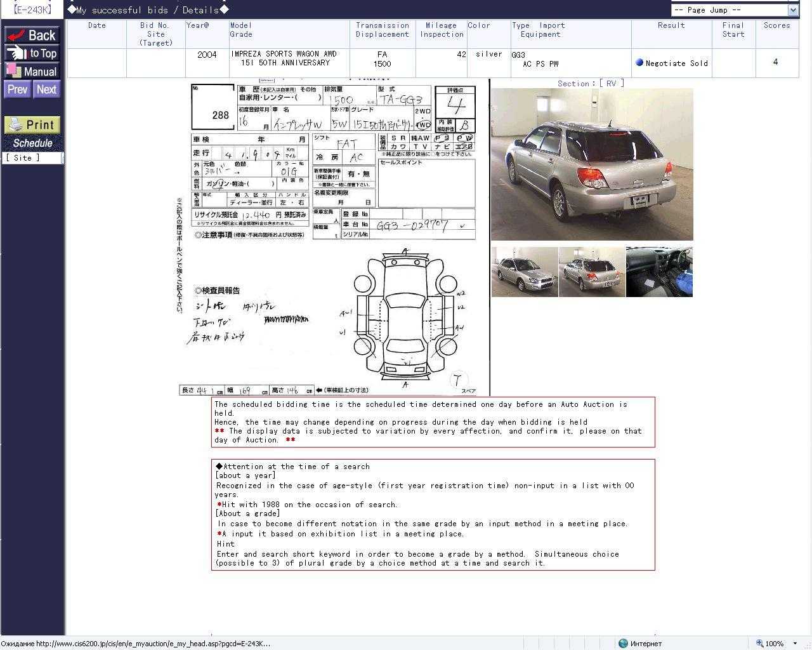Open the Schedule link
This screenshot has height=650, width=812.
[32, 143]
